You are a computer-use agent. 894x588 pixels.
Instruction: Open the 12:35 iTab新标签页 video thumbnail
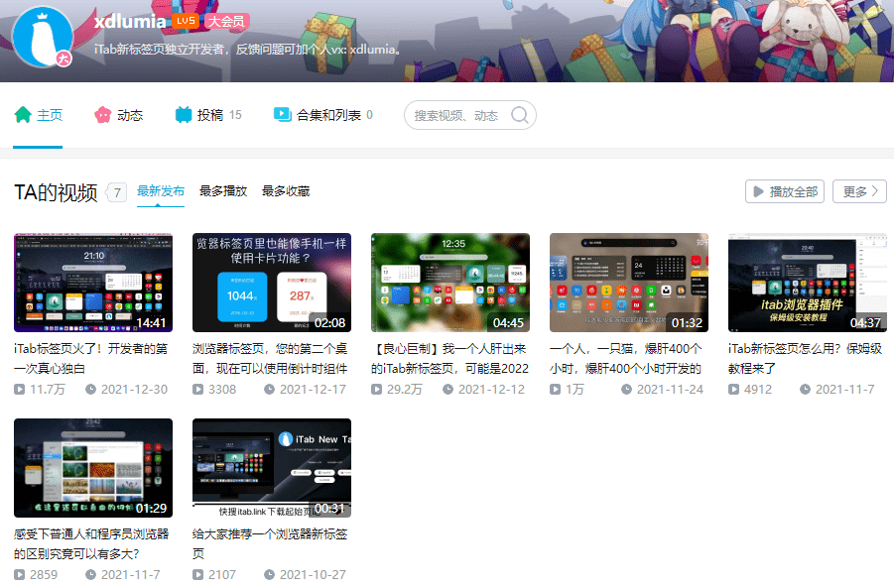click(449, 282)
